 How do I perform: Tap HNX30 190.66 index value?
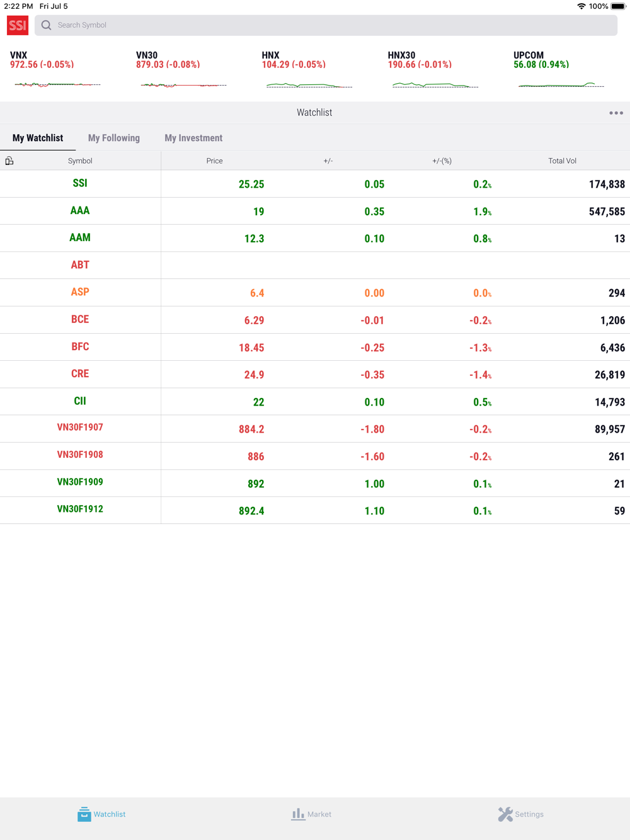[420, 65]
